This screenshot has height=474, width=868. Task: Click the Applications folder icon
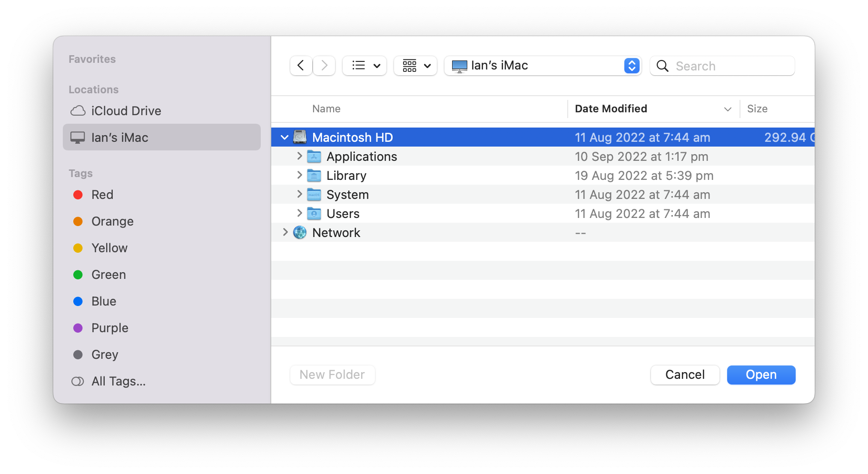coord(314,156)
